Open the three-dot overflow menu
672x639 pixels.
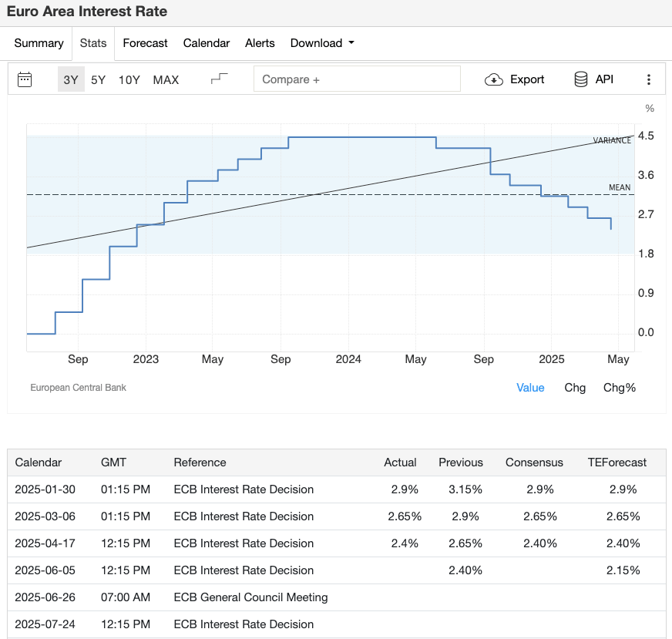tap(648, 79)
